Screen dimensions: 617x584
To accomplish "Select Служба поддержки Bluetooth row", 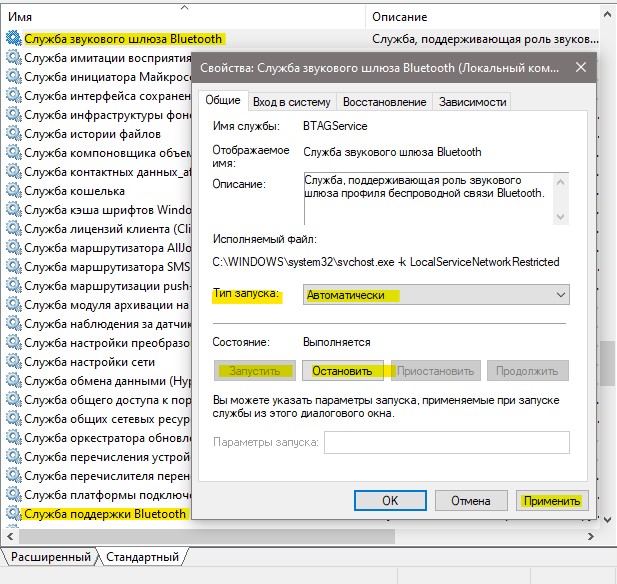I will [x=105, y=514].
